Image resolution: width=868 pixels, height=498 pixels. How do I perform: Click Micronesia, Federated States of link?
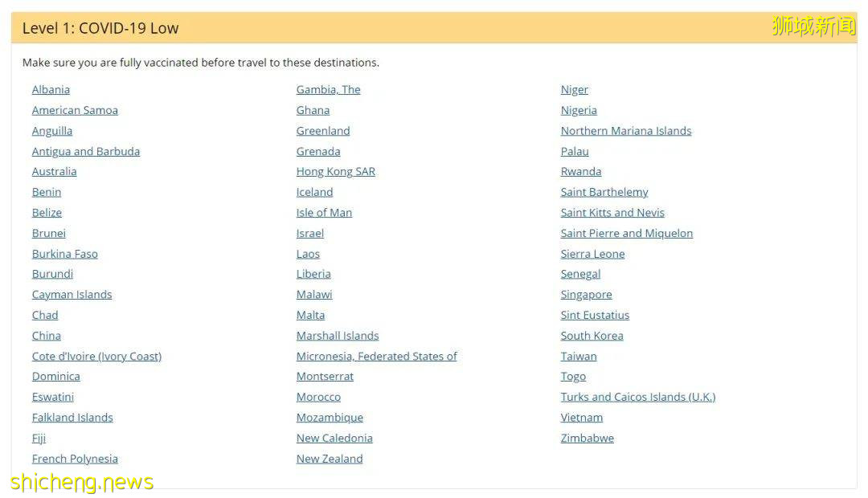click(x=376, y=356)
